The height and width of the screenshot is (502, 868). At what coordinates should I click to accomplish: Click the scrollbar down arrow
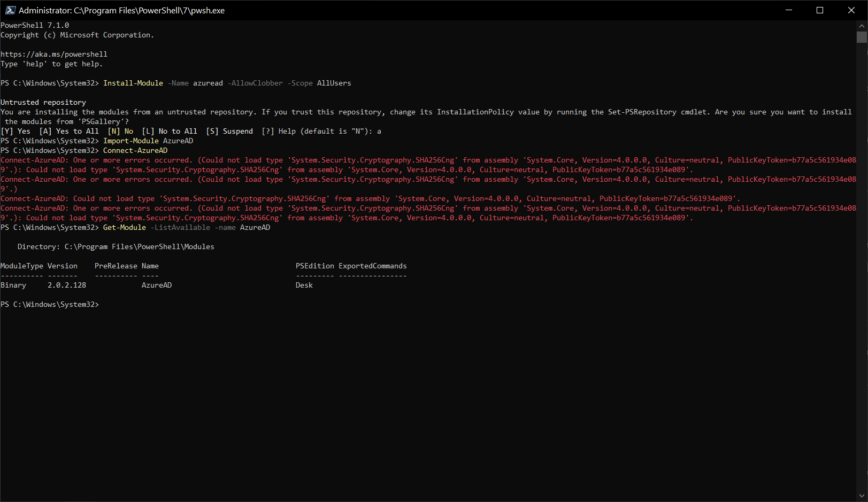[x=862, y=496]
